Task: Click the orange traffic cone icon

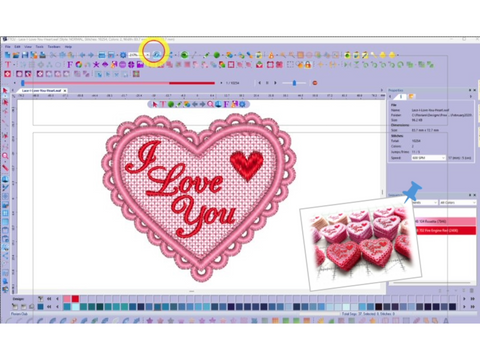Action: pos(271,55)
